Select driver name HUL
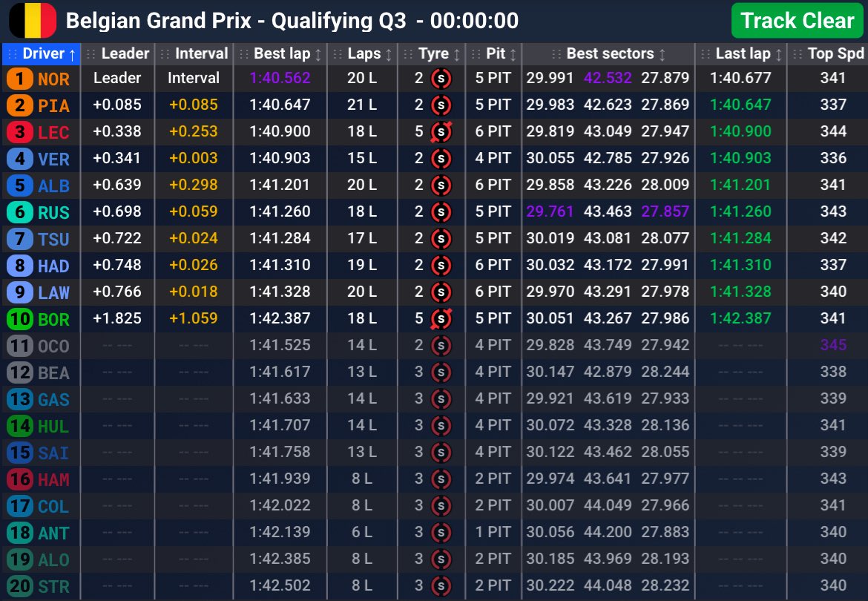 (53, 426)
